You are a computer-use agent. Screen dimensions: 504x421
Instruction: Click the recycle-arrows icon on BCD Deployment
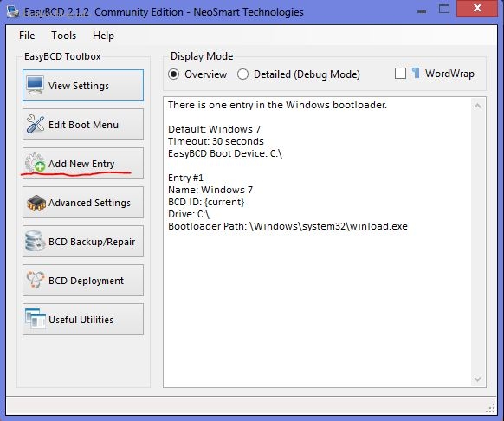point(36,280)
